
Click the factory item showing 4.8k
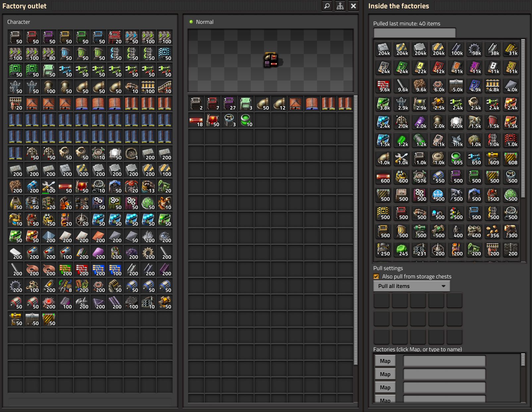click(493, 86)
